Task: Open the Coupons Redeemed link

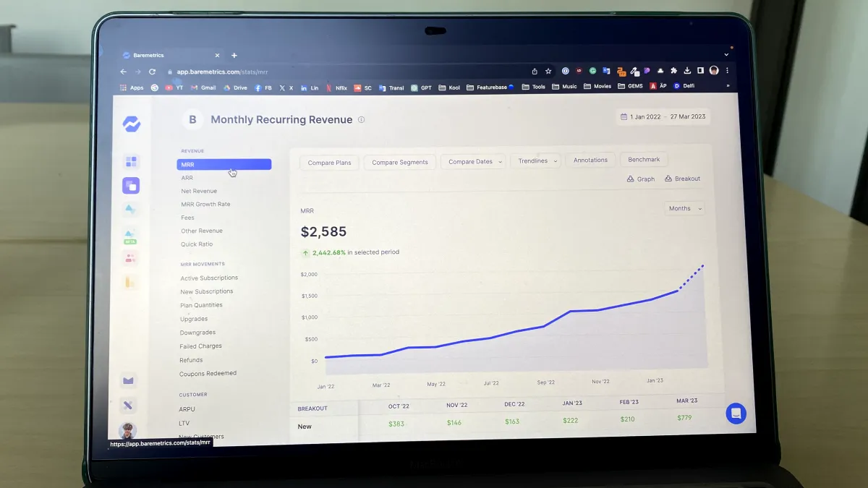Action: pyautogui.click(x=208, y=374)
